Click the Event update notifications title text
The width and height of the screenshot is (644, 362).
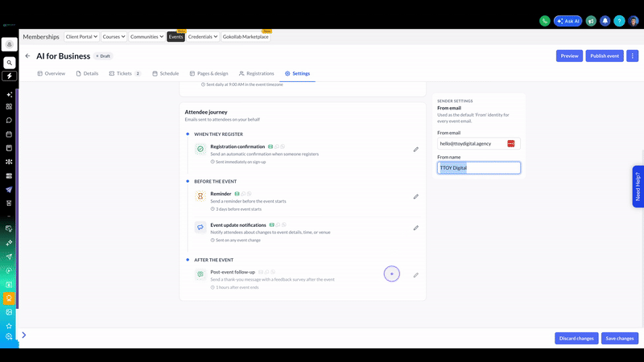[238, 225]
